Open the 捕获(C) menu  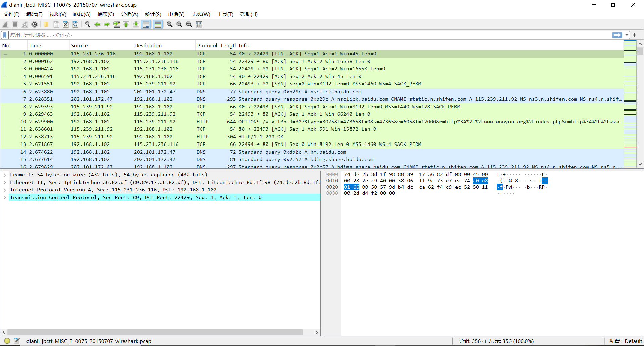(x=106, y=14)
